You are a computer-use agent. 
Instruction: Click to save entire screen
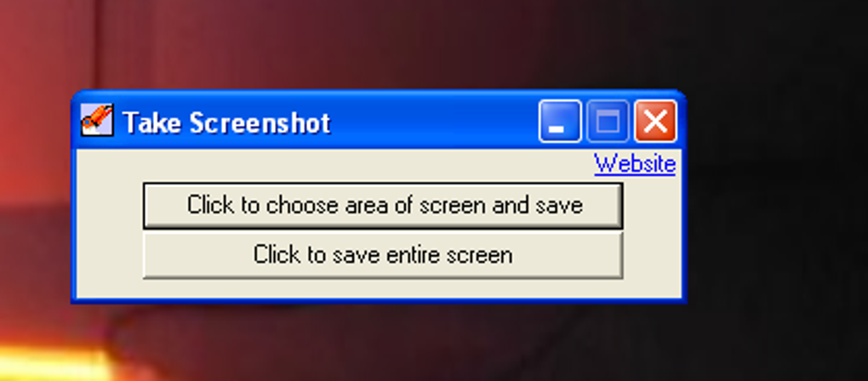pyautogui.click(x=383, y=255)
